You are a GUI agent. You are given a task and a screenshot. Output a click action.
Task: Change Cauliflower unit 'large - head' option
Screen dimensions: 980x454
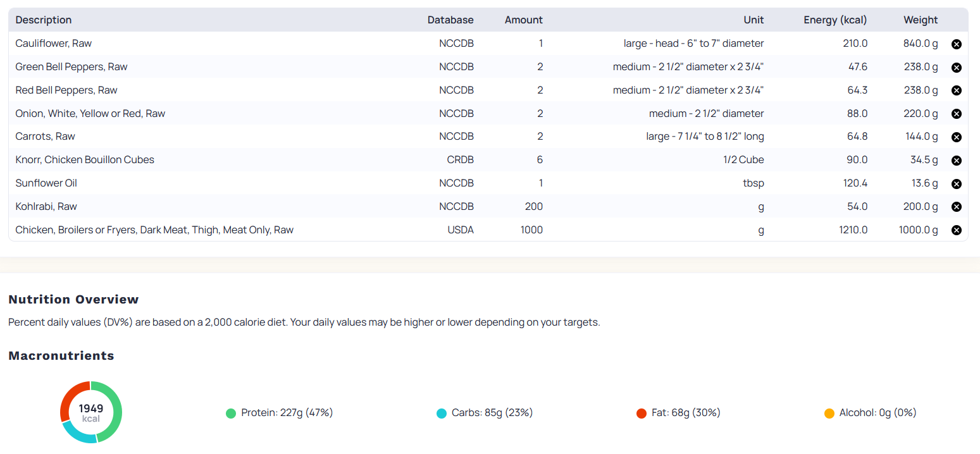pyautogui.click(x=693, y=44)
